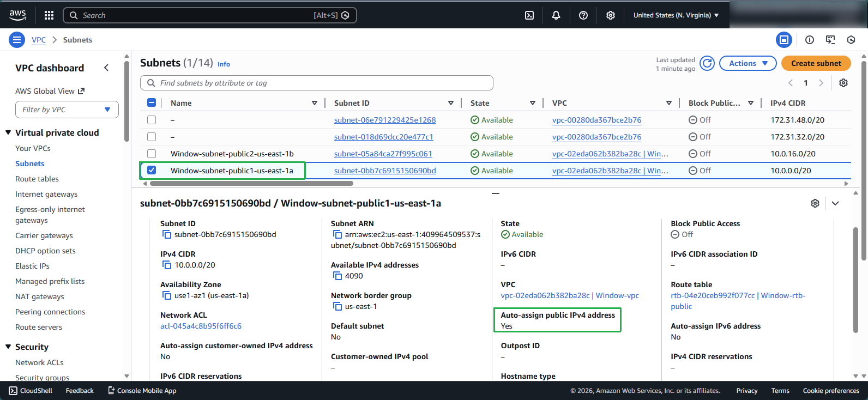
Task: Toggle the select-all subnets checkbox
Action: click(152, 102)
